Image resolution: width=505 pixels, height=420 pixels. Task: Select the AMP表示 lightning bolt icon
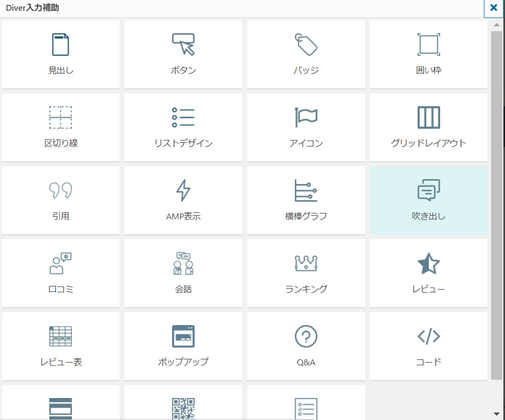[x=183, y=191]
